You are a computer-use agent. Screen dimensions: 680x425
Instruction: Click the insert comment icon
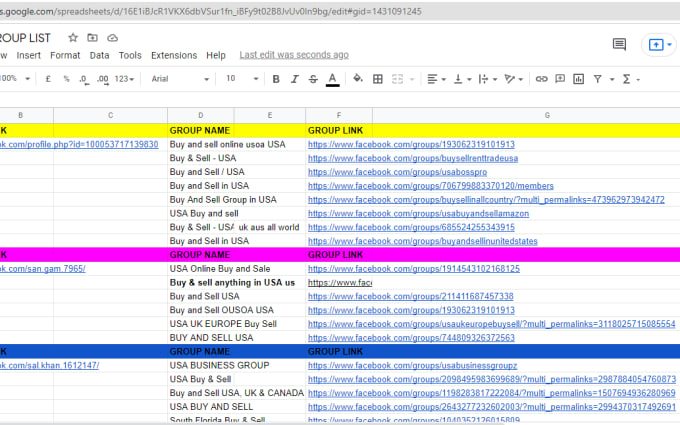(x=560, y=79)
